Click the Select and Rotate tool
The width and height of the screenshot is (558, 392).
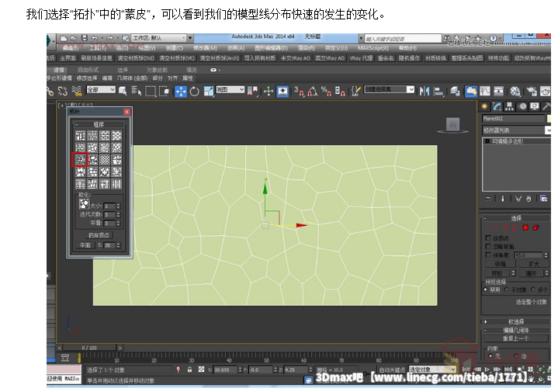click(x=194, y=91)
